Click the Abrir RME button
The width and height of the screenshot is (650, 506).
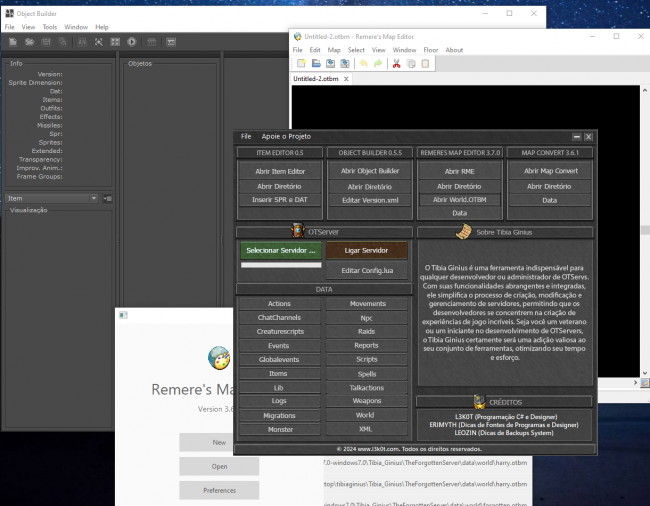pos(460,171)
